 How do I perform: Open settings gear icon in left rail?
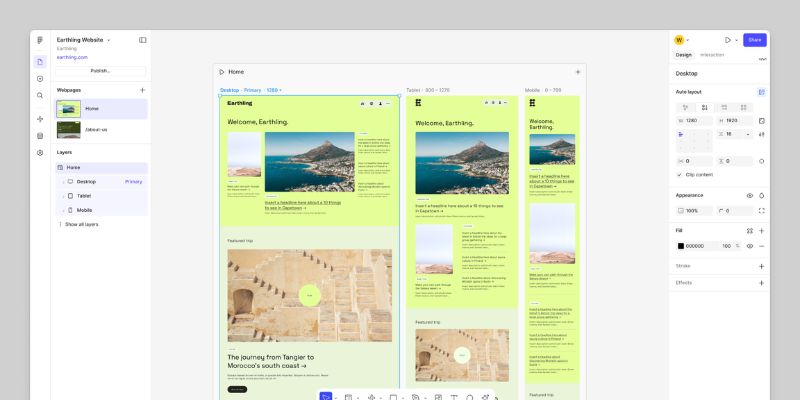[40, 153]
